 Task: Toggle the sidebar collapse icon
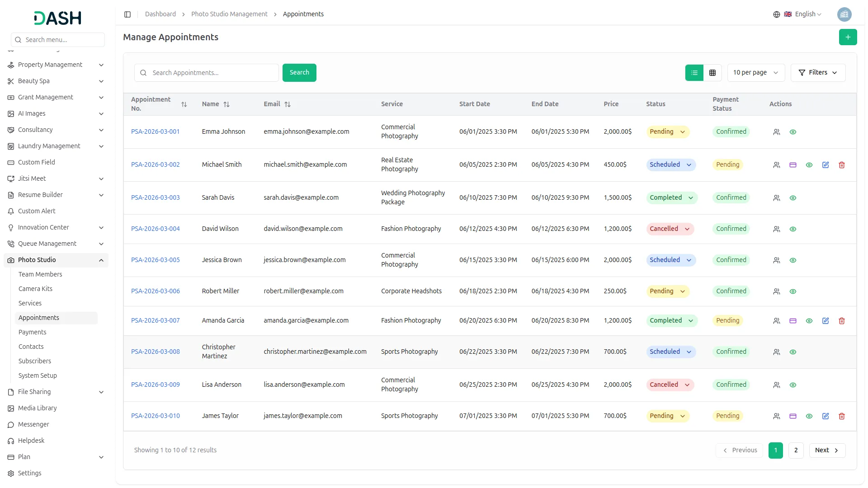[x=127, y=14]
